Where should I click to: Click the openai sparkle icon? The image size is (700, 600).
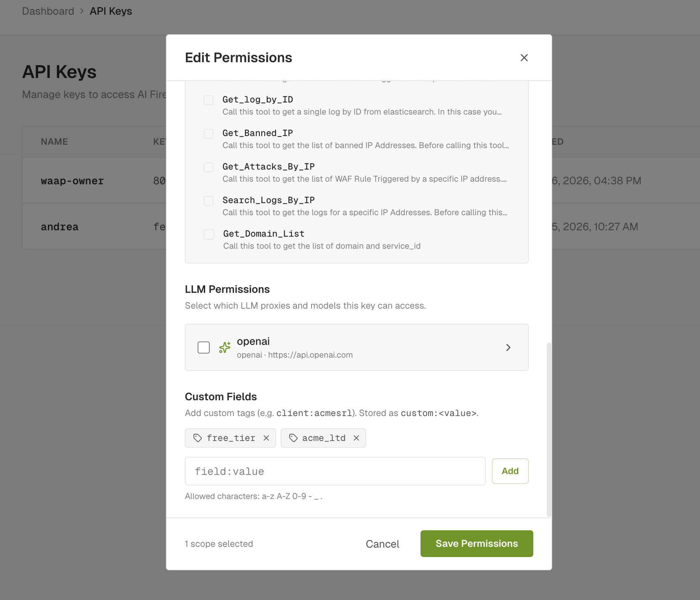(225, 347)
